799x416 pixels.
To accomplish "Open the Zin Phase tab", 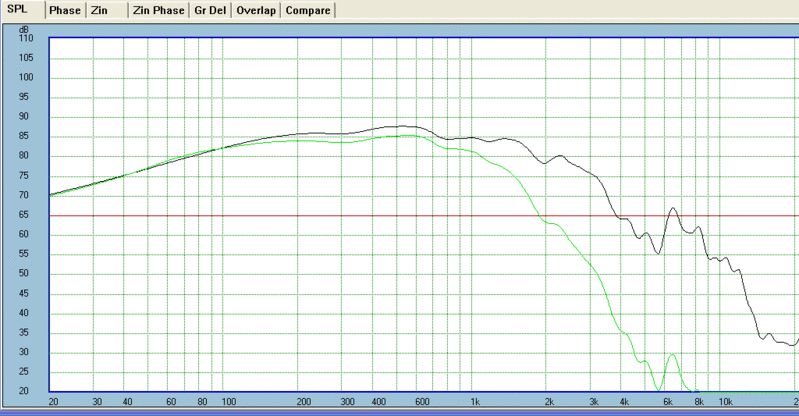I will pos(158,10).
